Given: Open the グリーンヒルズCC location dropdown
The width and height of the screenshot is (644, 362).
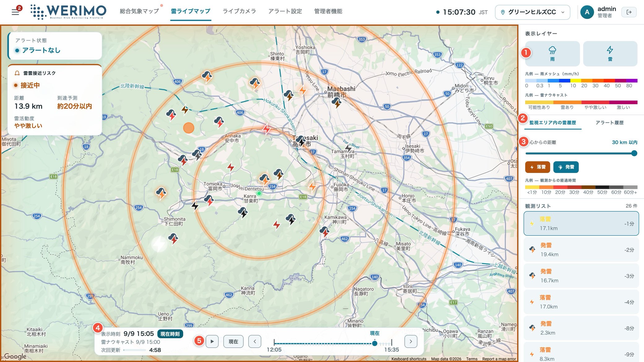Looking at the screenshot, I should point(533,12).
